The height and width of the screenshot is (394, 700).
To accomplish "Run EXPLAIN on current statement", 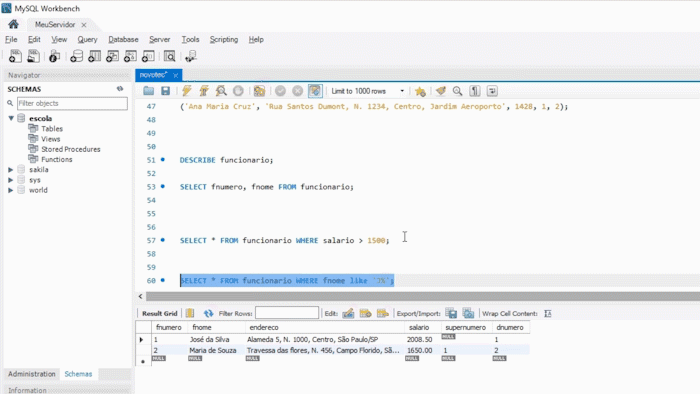I will (221, 91).
